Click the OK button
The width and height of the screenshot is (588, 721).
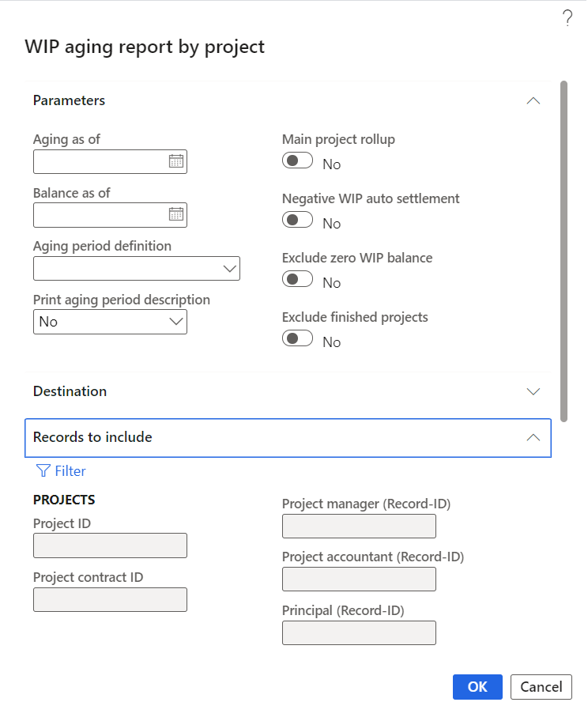point(477,687)
